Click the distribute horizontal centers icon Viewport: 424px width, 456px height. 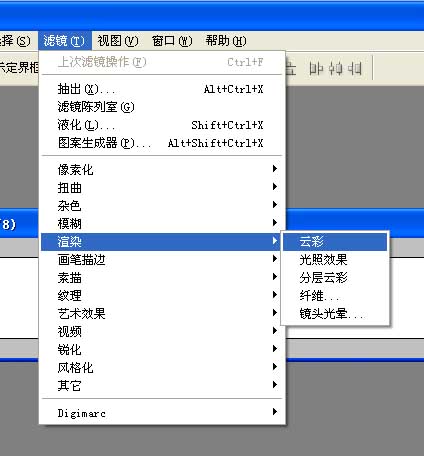[336, 68]
